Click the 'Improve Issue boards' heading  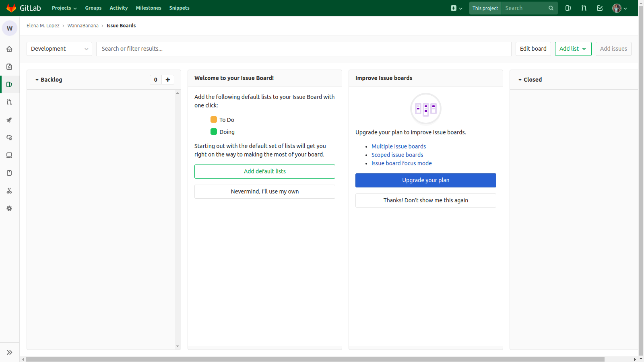pos(384,78)
